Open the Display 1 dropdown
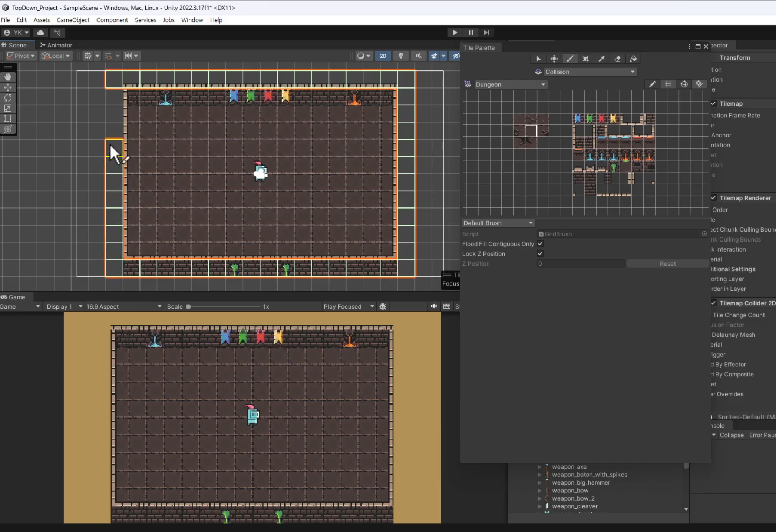 (64, 306)
